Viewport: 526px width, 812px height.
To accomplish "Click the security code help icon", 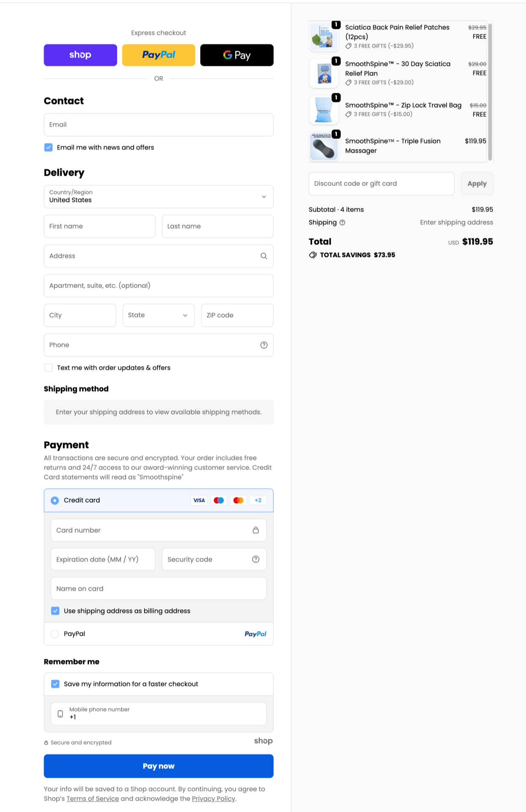I will point(256,559).
